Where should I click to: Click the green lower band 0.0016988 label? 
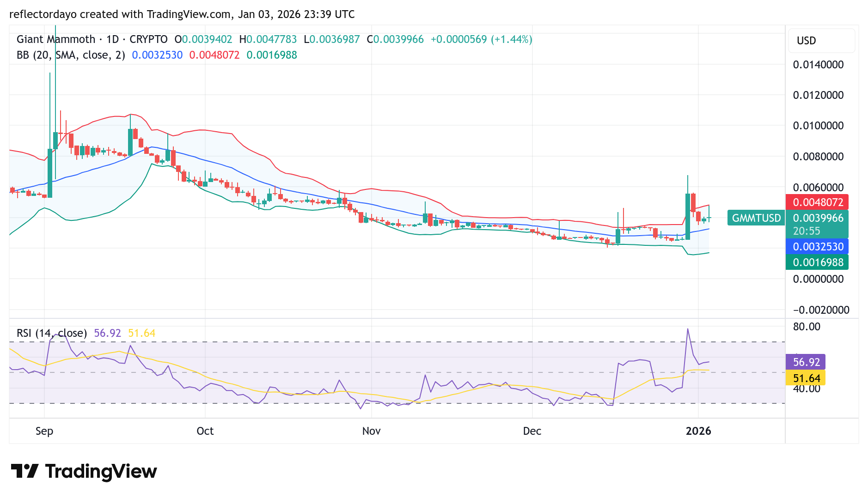coord(817,262)
